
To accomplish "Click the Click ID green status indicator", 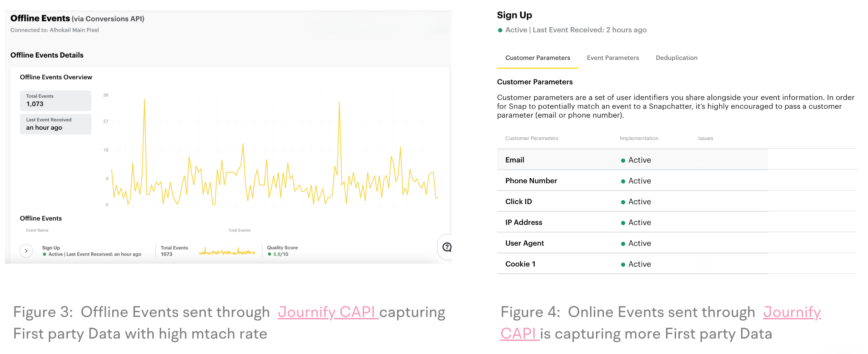I will point(623,202).
